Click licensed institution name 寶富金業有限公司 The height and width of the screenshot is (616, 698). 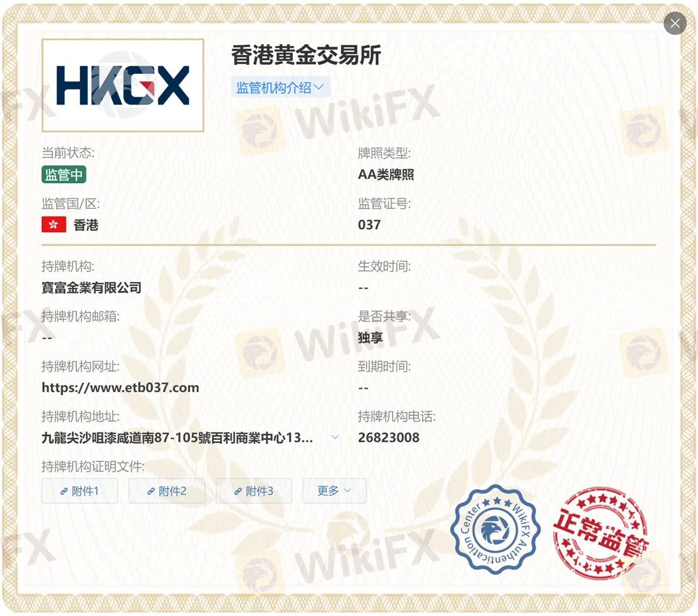92,288
